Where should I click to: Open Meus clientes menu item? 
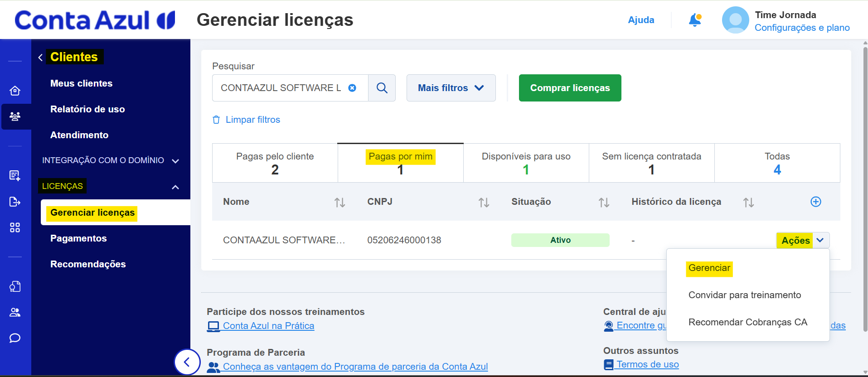(x=82, y=83)
